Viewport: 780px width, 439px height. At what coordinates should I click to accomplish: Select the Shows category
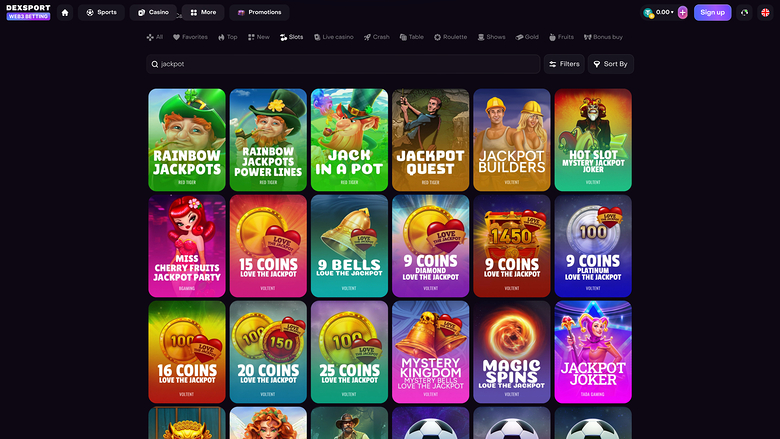(x=491, y=37)
